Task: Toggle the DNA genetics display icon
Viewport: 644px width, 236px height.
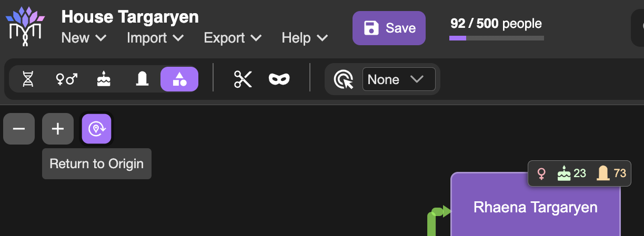Action: (x=28, y=79)
